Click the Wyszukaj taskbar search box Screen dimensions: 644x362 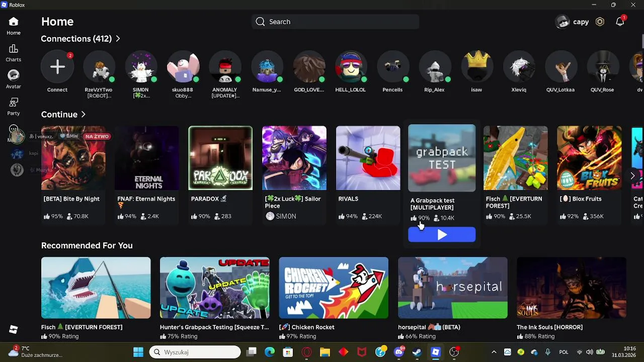195,352
